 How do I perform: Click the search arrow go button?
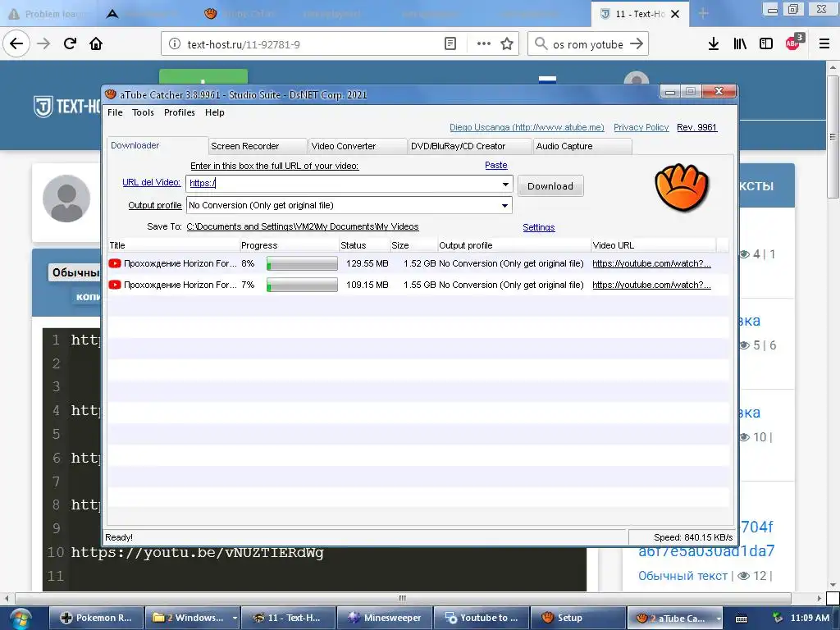tap(637, 44)
